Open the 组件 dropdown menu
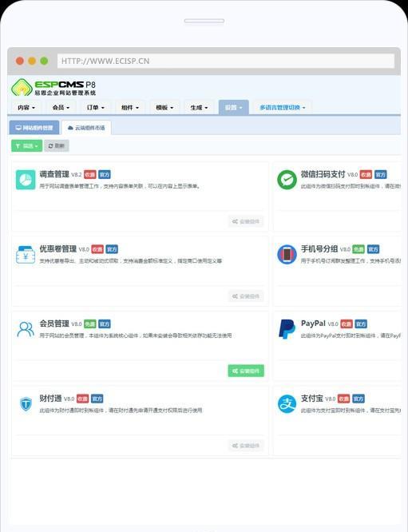Viewport: 408px width, 532px height. point(130,108)
